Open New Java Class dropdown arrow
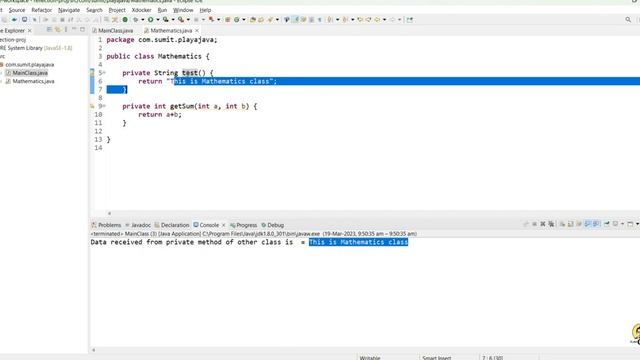The image size is (640, 360). pyautogui.click(x=244, y=20)
